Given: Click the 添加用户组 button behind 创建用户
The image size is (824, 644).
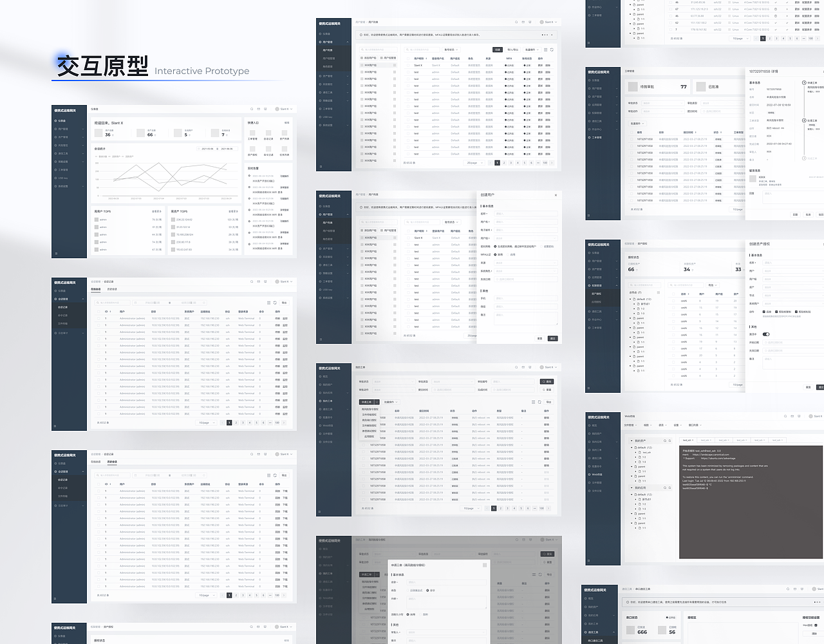Looking at the screenshot, I should [x=368, y=230].
